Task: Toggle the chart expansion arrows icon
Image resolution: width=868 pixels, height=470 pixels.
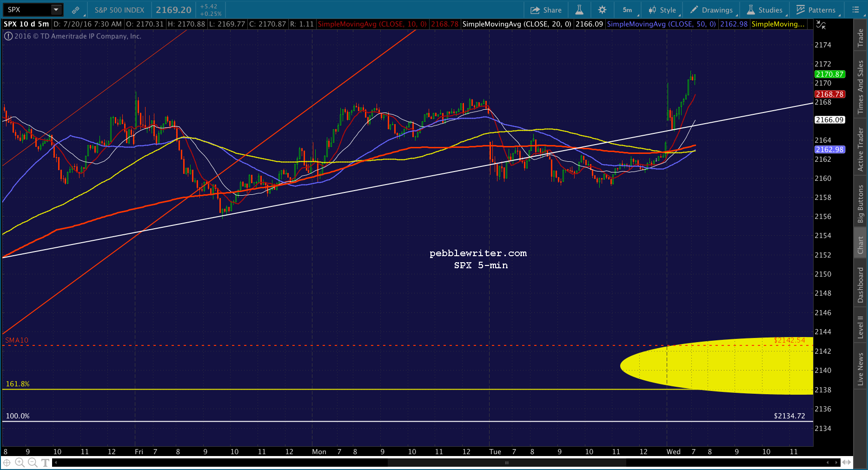Action: pyautogui.click(x=821, y=25)
